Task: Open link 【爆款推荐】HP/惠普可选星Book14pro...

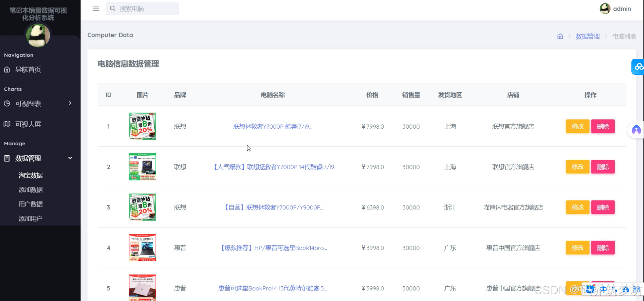Action: (x=273, y=248)
